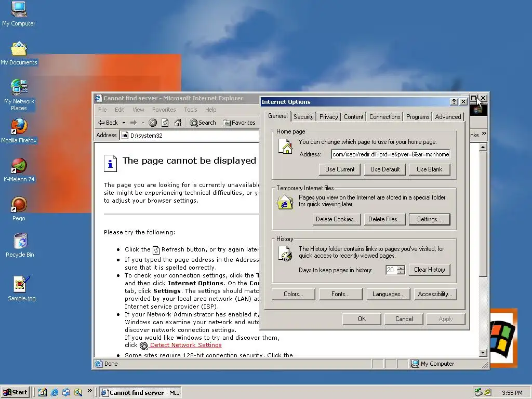Click the IE page scroll down arrow
532x399 pixels.
click(x=483, y=353)
